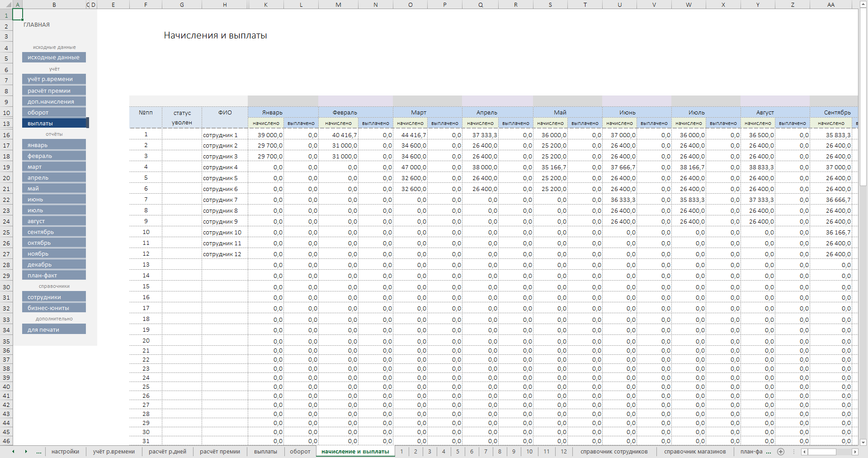Switch to the настройки sheet tab
The height and width of the screenshot is (458, 868).
(65, 452)
